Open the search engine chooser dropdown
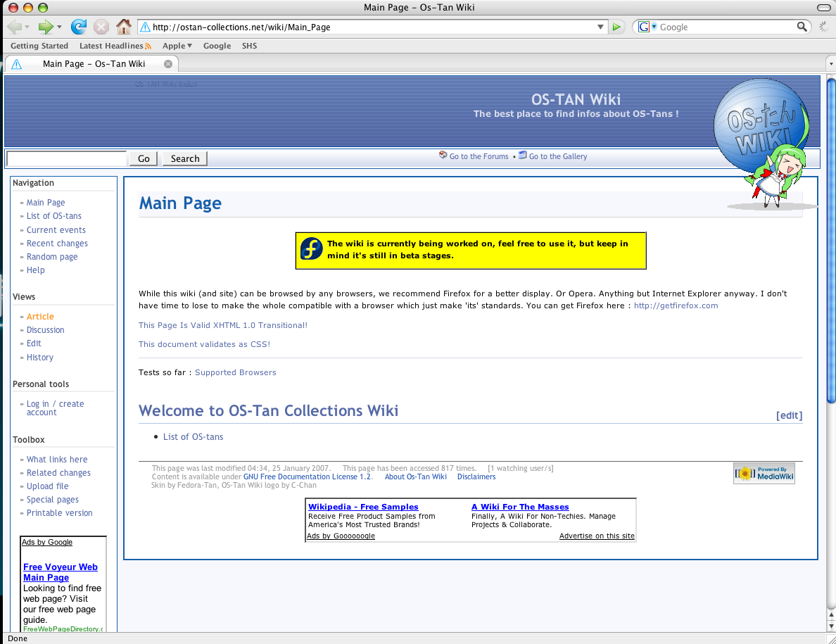 (x=654, y=27)
